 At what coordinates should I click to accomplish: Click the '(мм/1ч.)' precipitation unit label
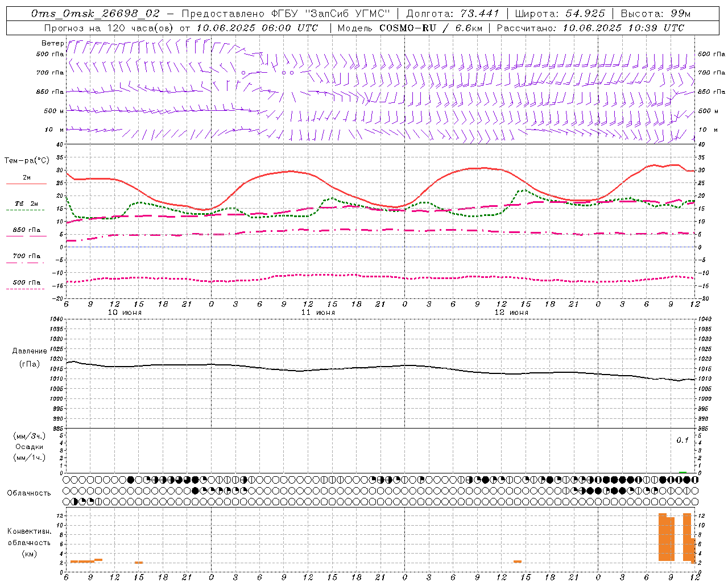tap(29, 458)
